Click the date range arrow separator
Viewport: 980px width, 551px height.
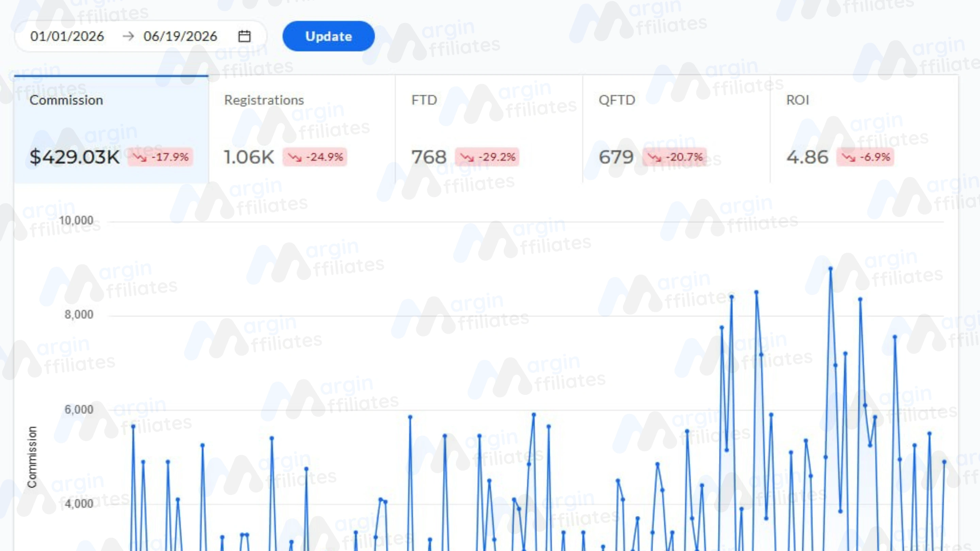[128, 36]
